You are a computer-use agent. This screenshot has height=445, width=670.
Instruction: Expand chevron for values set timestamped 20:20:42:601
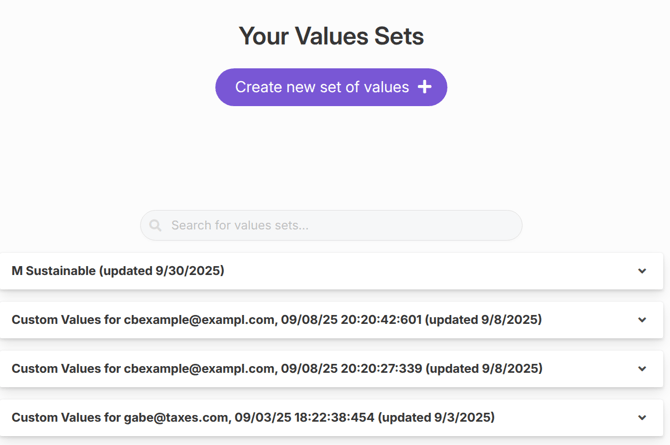pos(642,320)
